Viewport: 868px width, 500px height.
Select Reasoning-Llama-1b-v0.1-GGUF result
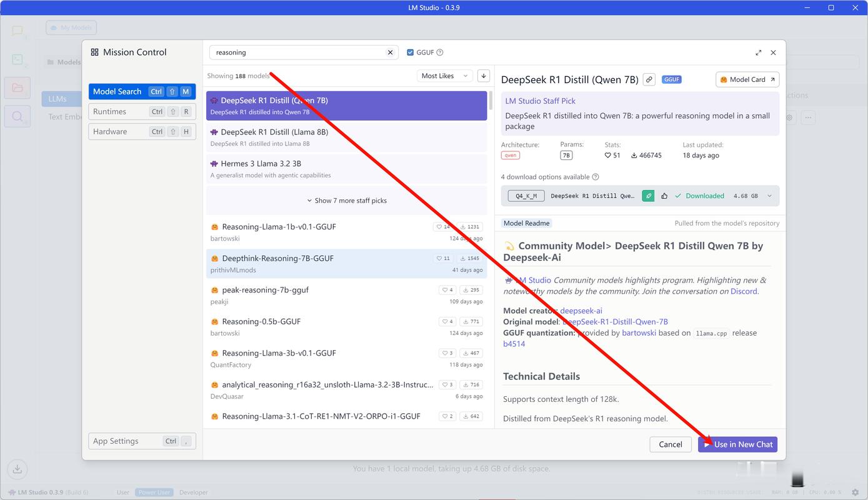pos(347,232)
